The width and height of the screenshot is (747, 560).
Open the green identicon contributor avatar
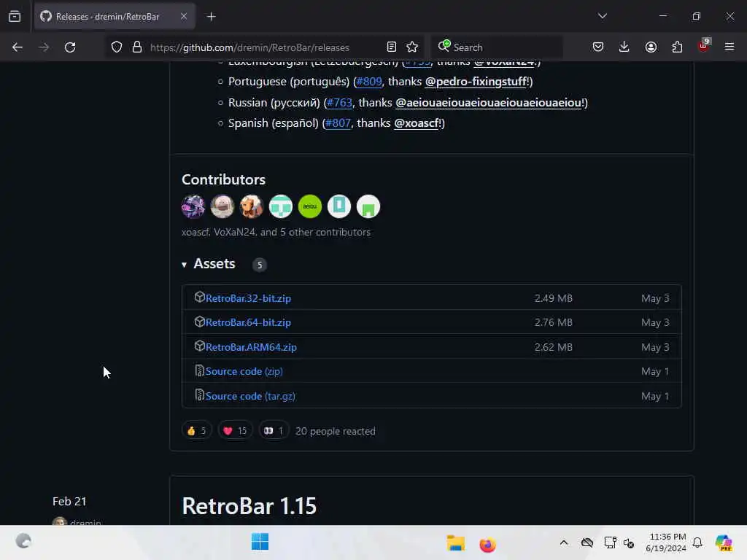click(x=368, y=206)
